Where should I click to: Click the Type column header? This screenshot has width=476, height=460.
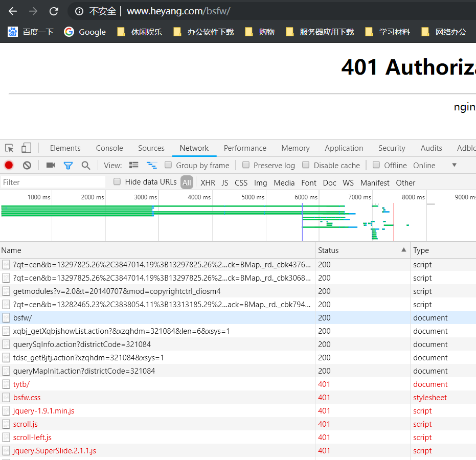click(x=443, y=250)
